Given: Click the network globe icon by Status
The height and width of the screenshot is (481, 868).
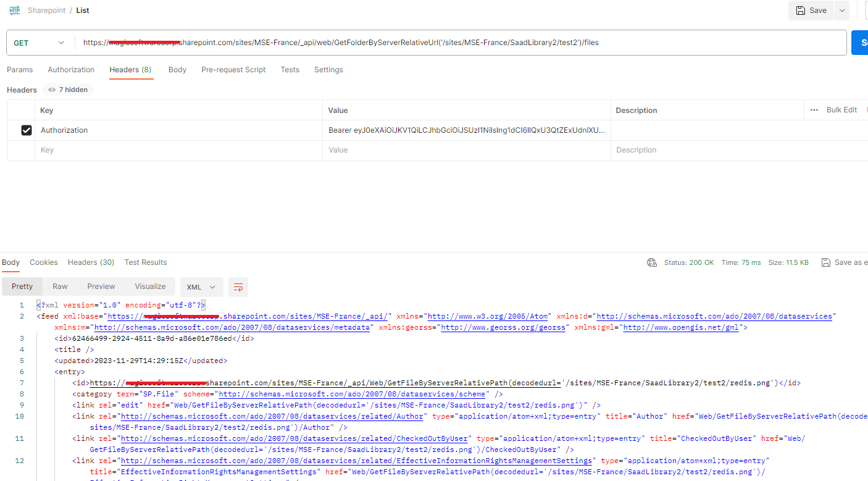Looking at the screenshot, I should (x=652, y=262).
